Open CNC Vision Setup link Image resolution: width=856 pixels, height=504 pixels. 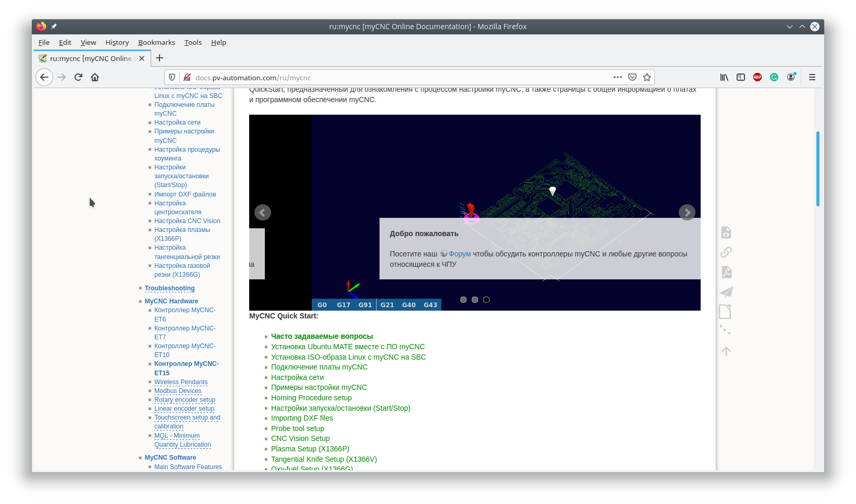coord(300,438)
